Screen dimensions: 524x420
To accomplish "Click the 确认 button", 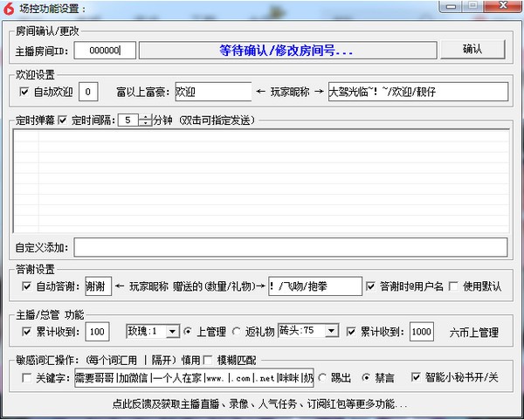I will pos(472,49).
